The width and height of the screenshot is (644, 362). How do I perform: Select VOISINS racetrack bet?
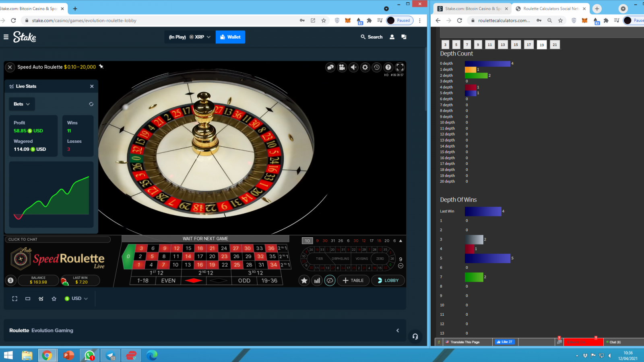pyautogui.click(x=361, y=259)
